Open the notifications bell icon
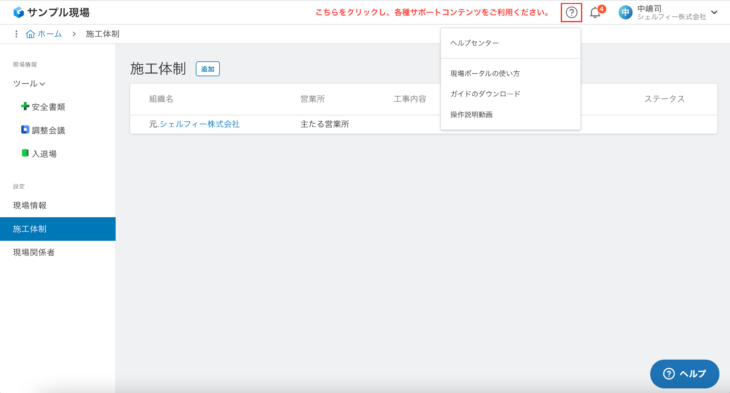This screenshot has height=393, width=730. click(595, 13)
